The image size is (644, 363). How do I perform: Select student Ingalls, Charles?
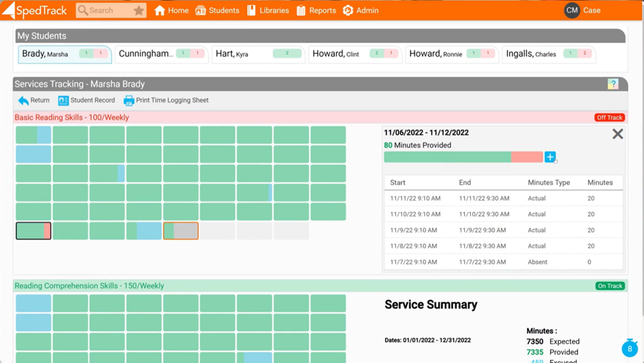[x=548, y=54]
